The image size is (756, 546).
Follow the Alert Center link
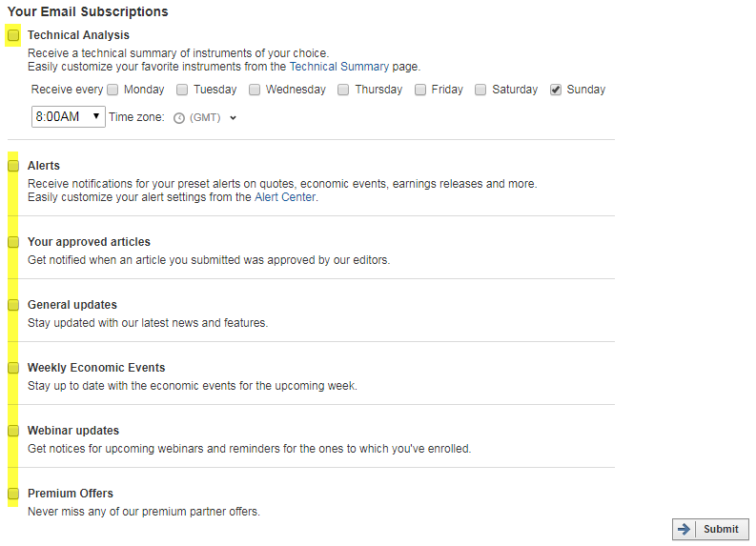[x=285, y=197]
